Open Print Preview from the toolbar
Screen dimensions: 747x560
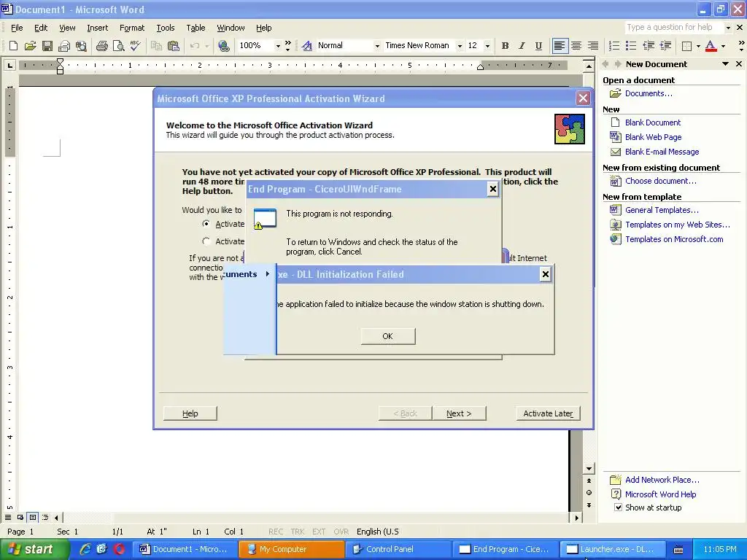point(118,46)
